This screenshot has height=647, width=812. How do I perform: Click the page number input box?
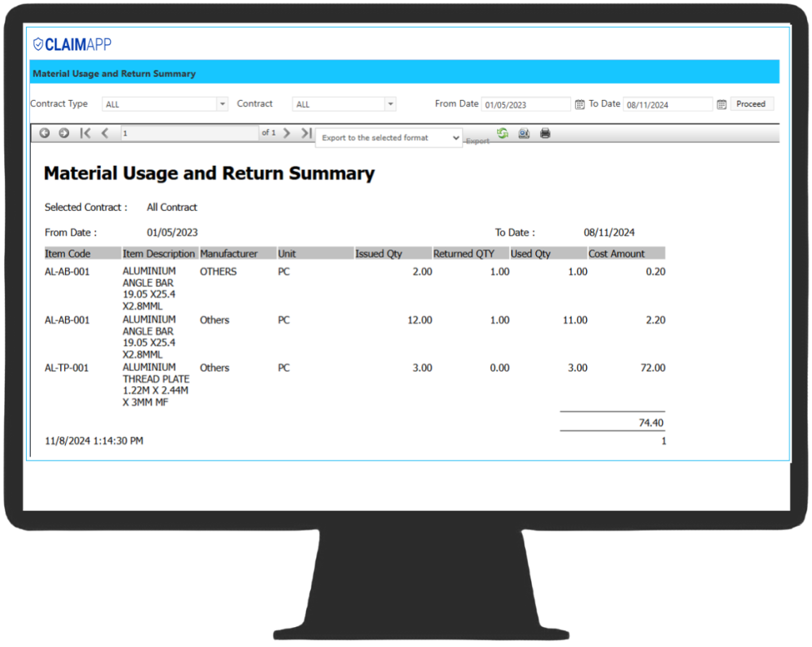(190, 133)
